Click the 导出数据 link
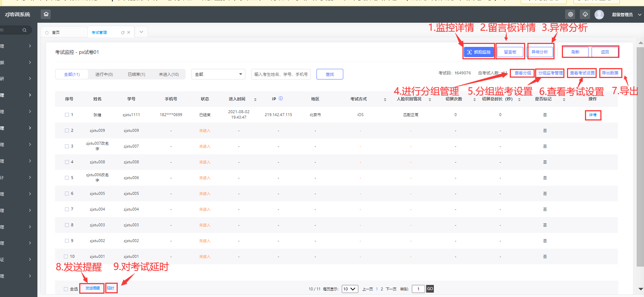This screenshot has width=644, height=297. [610, 73]
